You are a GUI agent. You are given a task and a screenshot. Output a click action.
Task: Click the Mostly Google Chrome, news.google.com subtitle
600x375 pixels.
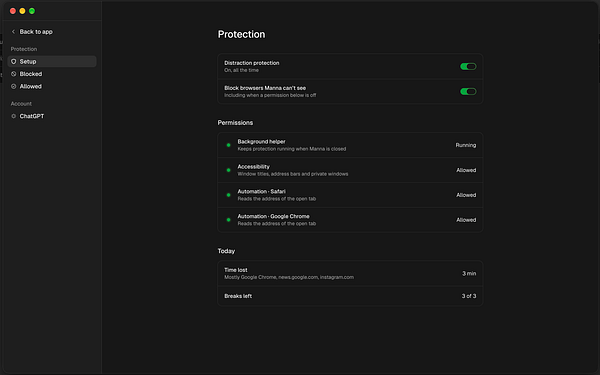point(289,277)
